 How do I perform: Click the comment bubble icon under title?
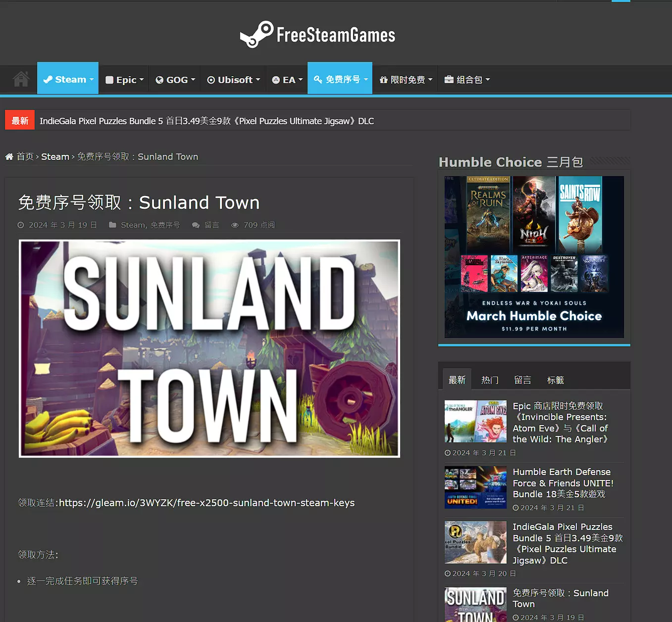coord(196,225)
